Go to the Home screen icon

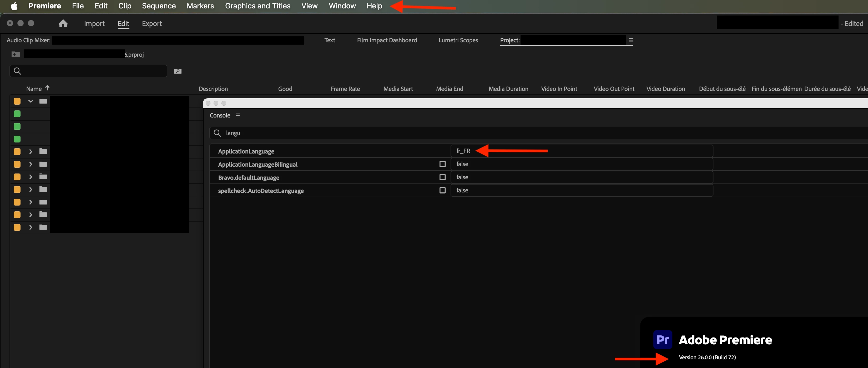click(x=63, y=23)
